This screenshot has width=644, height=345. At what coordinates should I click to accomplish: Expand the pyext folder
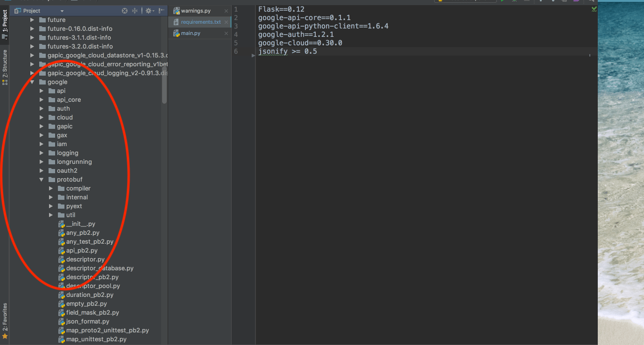tap(51, 206)
